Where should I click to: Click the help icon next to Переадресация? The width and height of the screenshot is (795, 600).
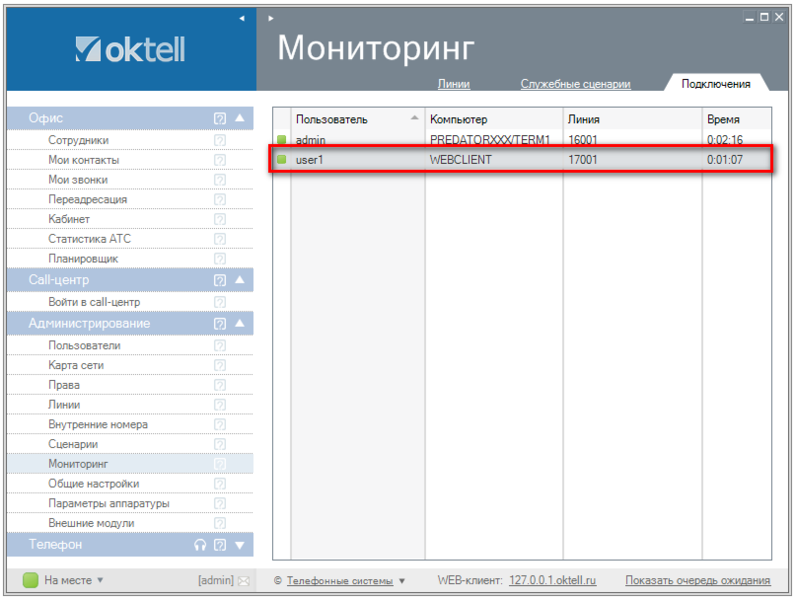pos(220,199)
